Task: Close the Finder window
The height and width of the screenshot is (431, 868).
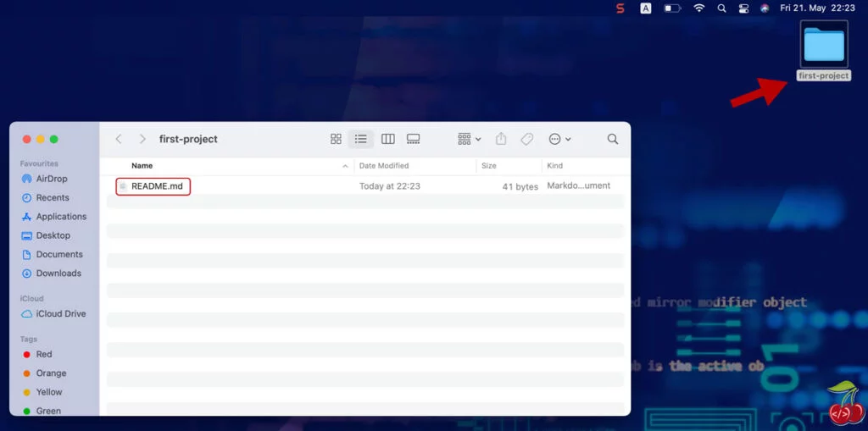Action: [x=26, y=140]
